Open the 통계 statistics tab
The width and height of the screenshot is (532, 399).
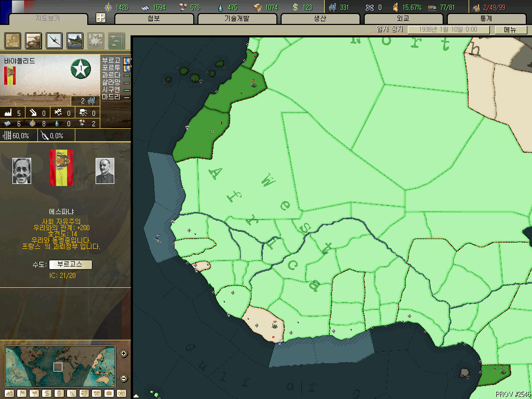click(486, 18)
